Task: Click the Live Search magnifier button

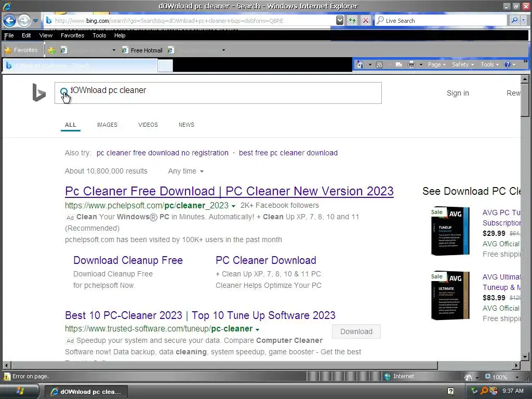Action: point(514,20)
